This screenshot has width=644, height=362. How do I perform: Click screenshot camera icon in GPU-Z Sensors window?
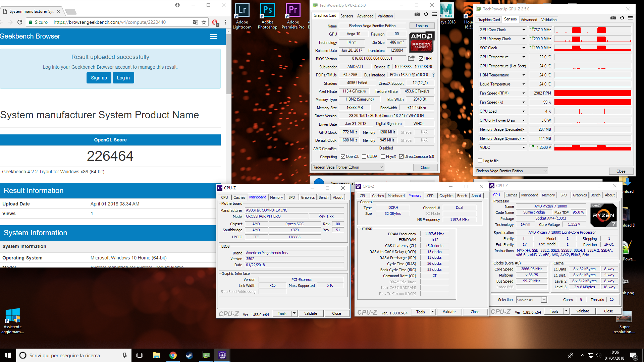click(613, 18)
